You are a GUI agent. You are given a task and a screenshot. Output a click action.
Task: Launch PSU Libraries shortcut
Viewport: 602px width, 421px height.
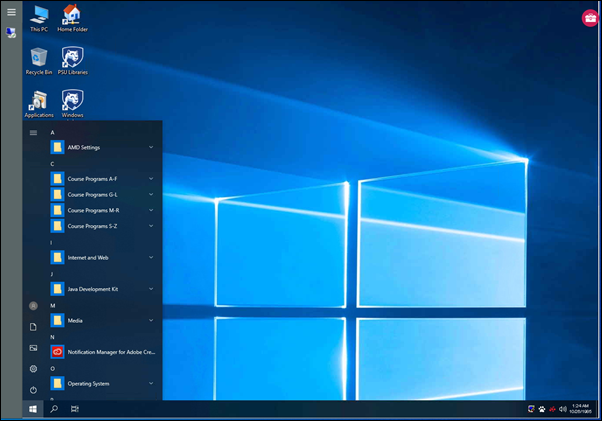73,61
